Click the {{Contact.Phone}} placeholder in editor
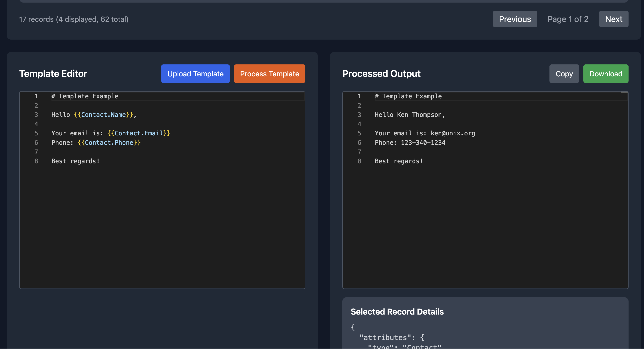 pyautogui.click(x=109, y=143)
